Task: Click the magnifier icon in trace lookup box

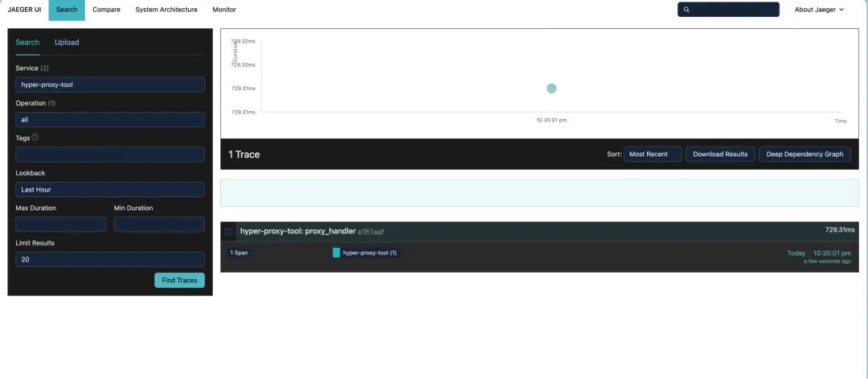Action: click(x=686, y=10)
